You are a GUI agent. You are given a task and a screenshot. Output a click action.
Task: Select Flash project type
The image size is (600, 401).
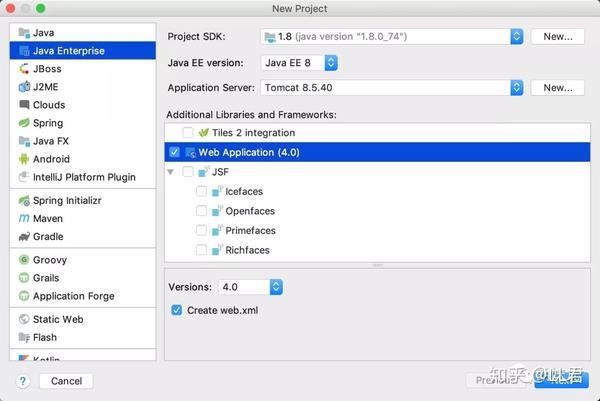pos(83,337)
